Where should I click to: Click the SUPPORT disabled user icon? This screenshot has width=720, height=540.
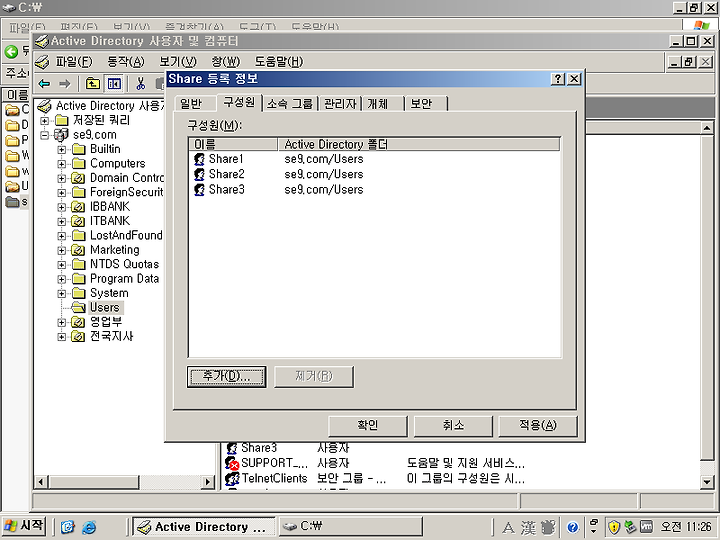point(232,463)
